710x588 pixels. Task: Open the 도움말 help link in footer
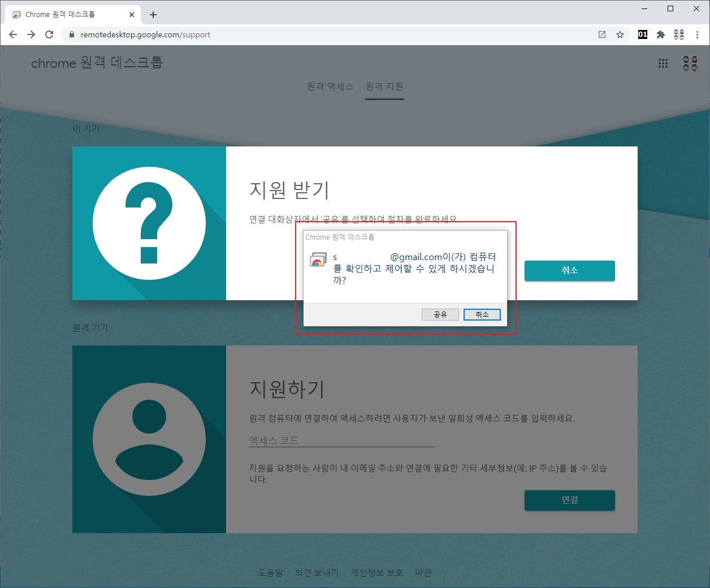pyautogui.click(x=271, y=573)
